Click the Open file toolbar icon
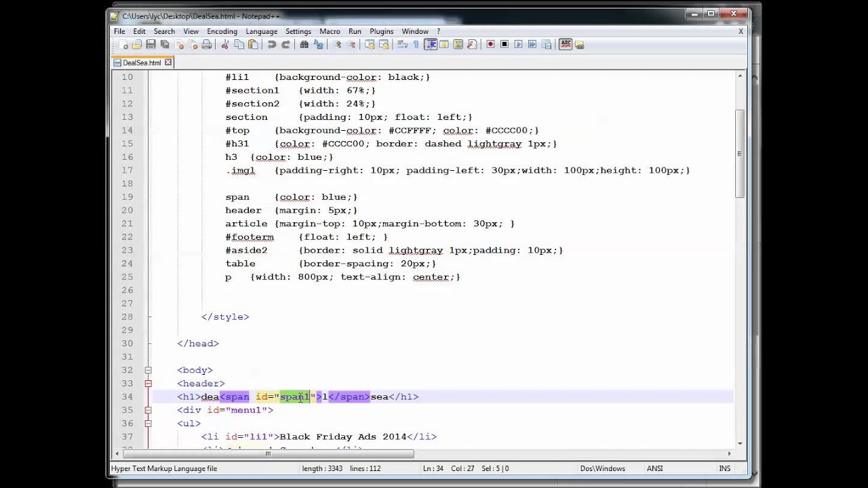 [137, 45]
